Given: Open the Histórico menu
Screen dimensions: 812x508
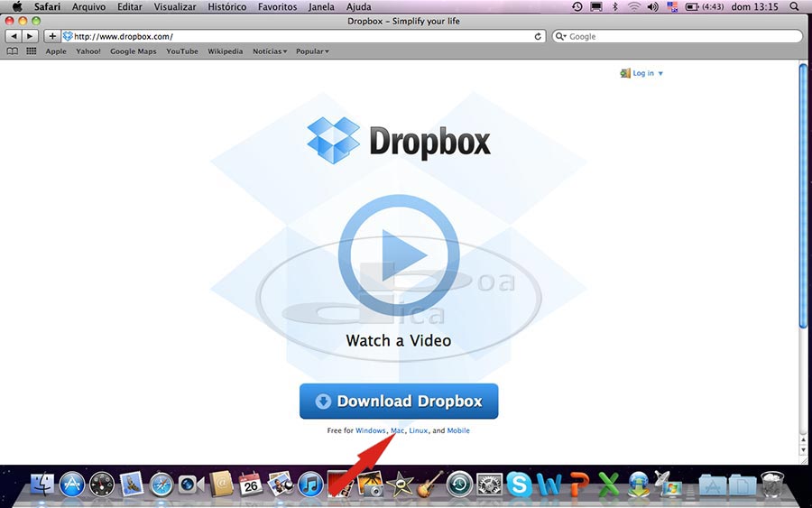Looking at the screenshot, I should [226, 6].
